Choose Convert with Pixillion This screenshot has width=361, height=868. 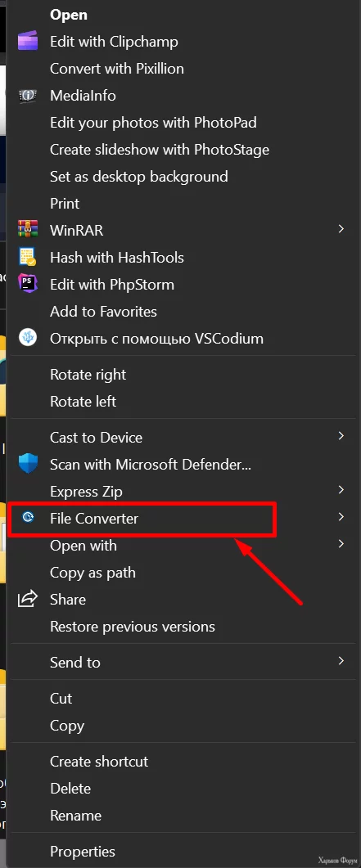(x=117, y=69)
